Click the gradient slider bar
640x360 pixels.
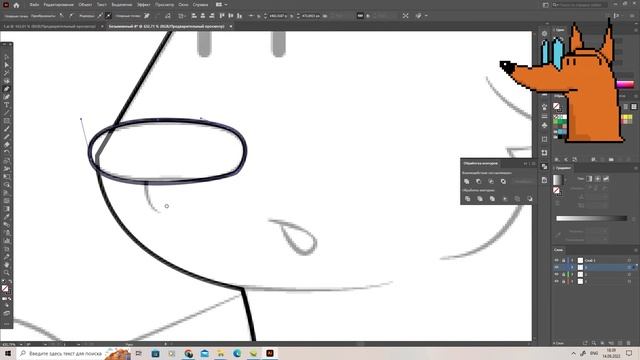click(x=591, y=218)
